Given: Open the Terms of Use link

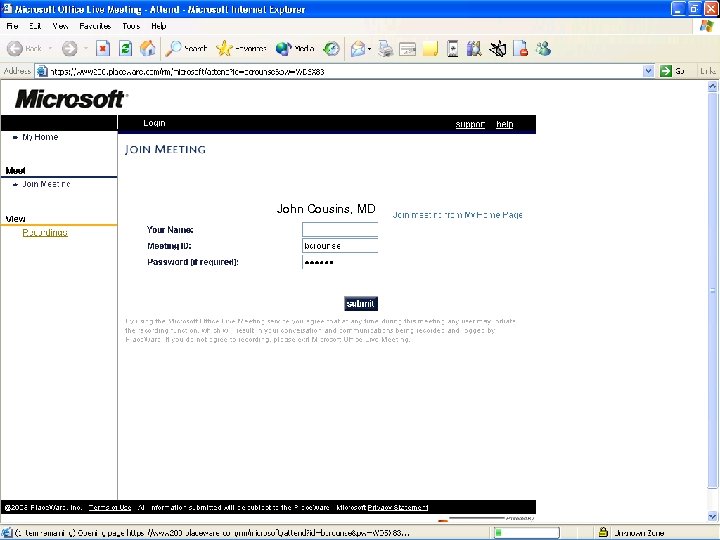Looking at the screenshot, I should [x=110, y=507].
